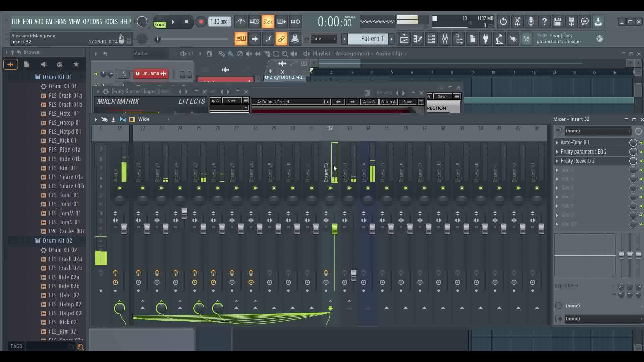Open the piano roll view icon
644x362 pixels.
click(x=418, y=39)
